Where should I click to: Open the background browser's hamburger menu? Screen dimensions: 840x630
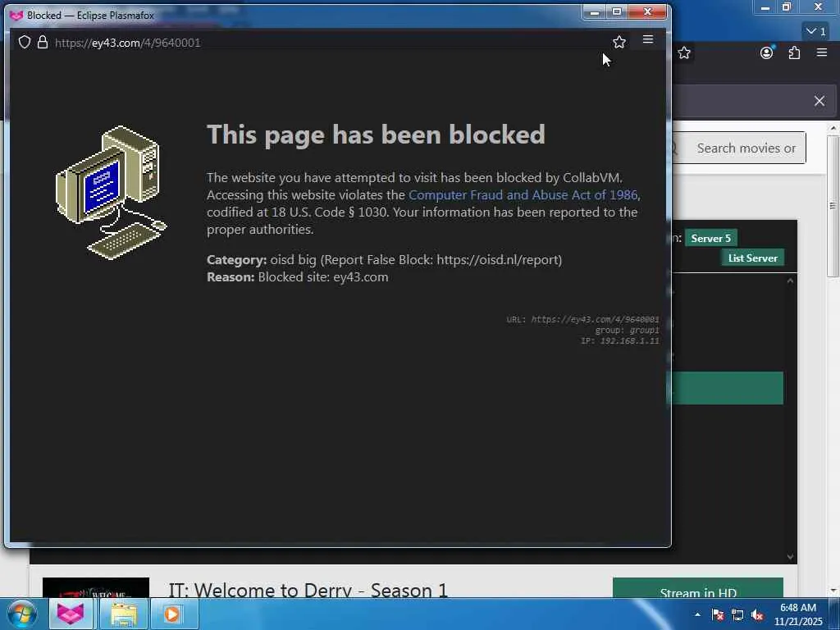coord(822,52)
